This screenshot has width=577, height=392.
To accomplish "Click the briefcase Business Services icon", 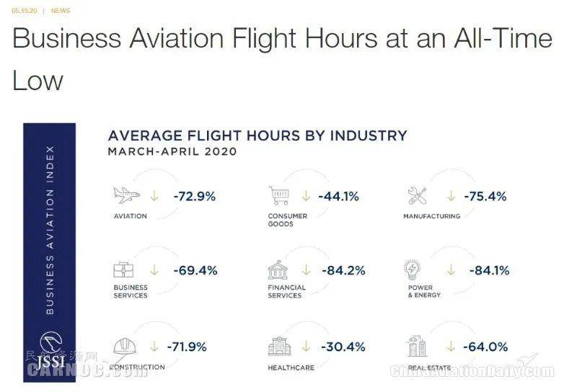I will [123, 270].
